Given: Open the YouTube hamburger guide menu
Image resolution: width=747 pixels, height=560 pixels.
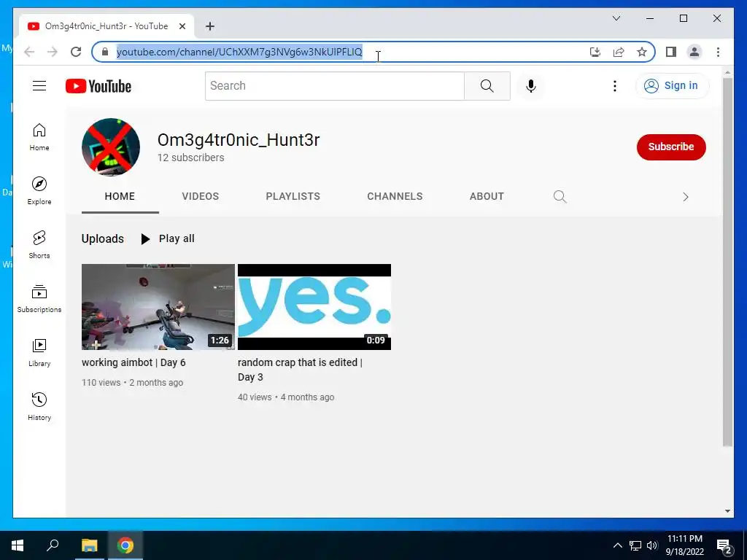Looking at the screenshot, I should [x=39, y=86].
